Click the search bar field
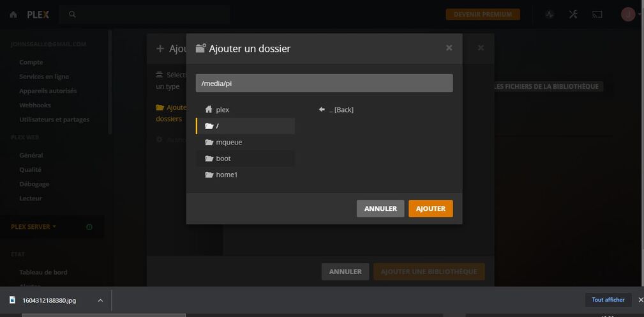 coord(145,15)
